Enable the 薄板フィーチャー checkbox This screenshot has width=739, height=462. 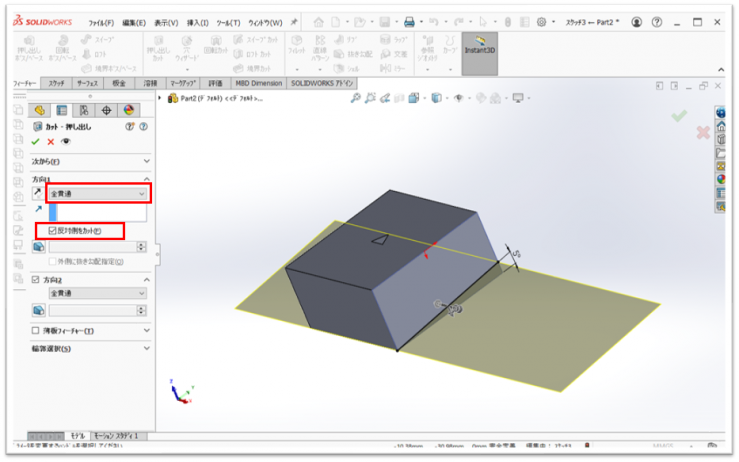pyautogui.click(x=37, y=331)
